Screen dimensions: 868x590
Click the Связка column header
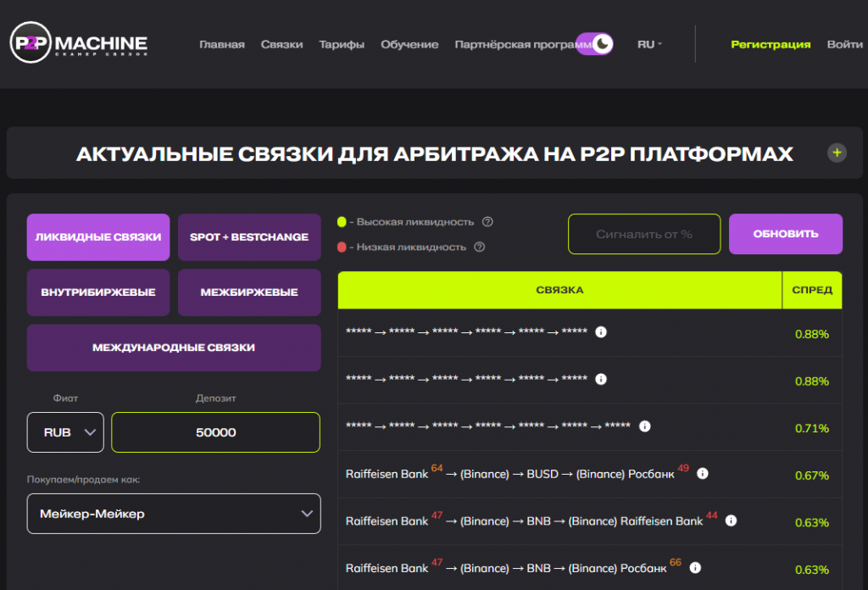[559, 290]
